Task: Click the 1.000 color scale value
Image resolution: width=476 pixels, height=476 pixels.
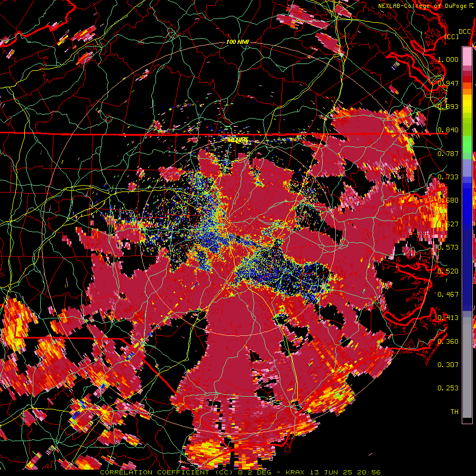Action: [448, 59]
